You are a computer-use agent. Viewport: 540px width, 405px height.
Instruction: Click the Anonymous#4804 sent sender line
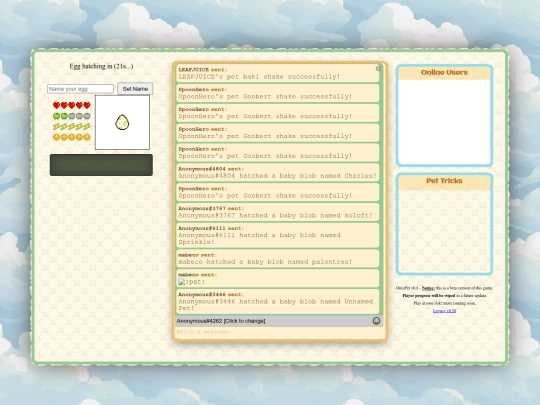[x=211, y=169]
